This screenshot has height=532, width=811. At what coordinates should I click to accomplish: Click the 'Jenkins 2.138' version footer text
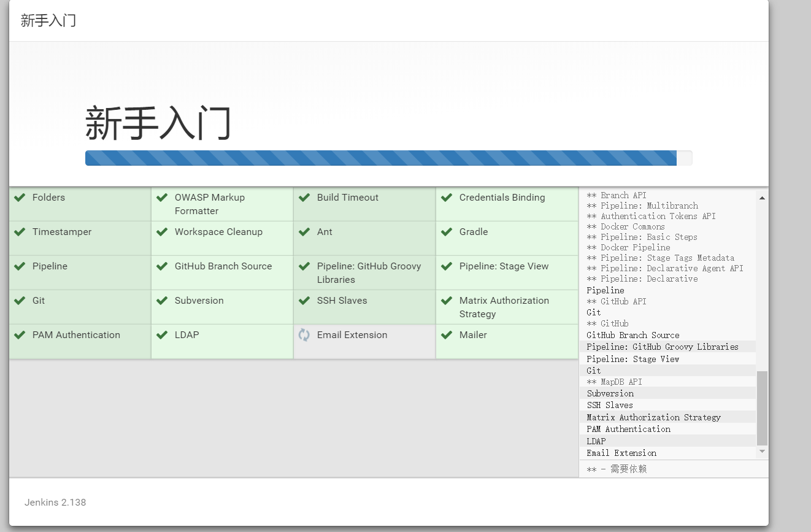[x=55, y=502]
